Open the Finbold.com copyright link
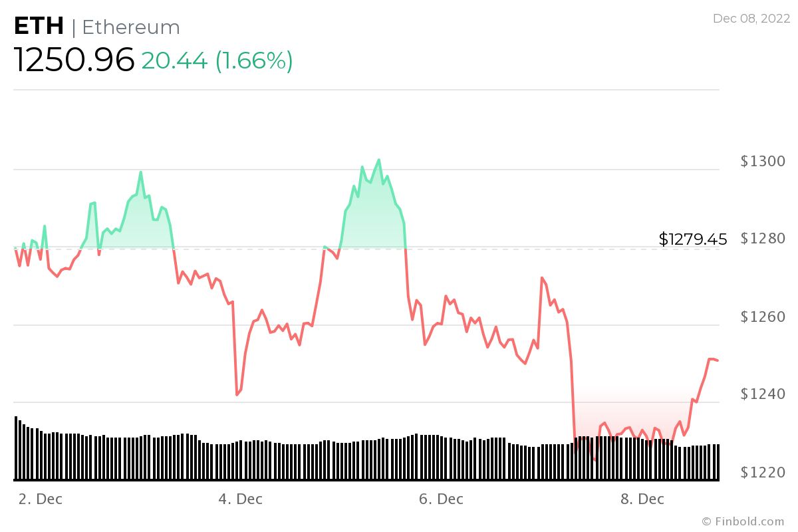The width and height of the screenshot is (798, 532). tap(743, 521)
